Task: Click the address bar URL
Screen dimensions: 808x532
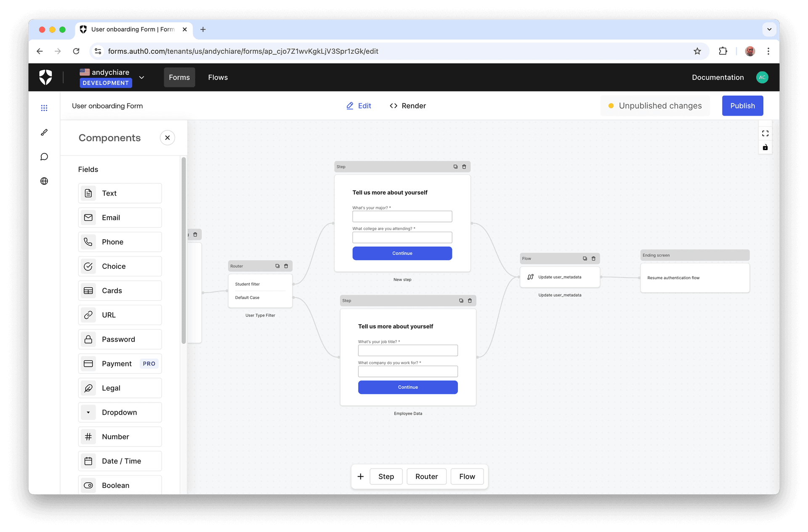Action: tap(243, 51)
